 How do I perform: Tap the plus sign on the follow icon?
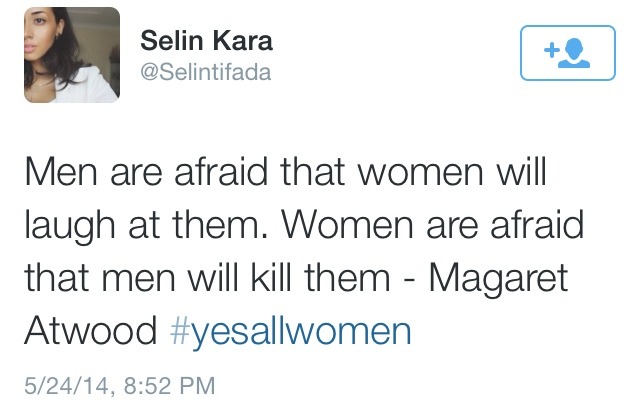551,50
